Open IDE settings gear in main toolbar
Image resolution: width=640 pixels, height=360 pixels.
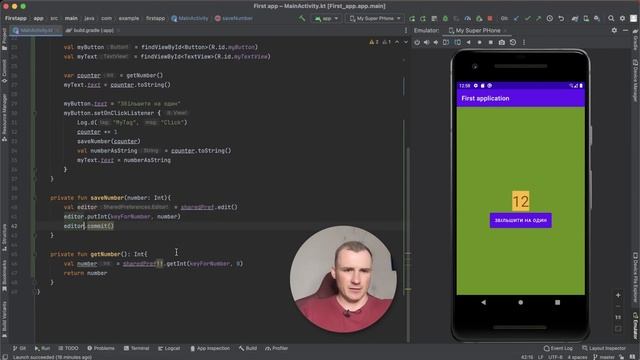pos(622,18)
